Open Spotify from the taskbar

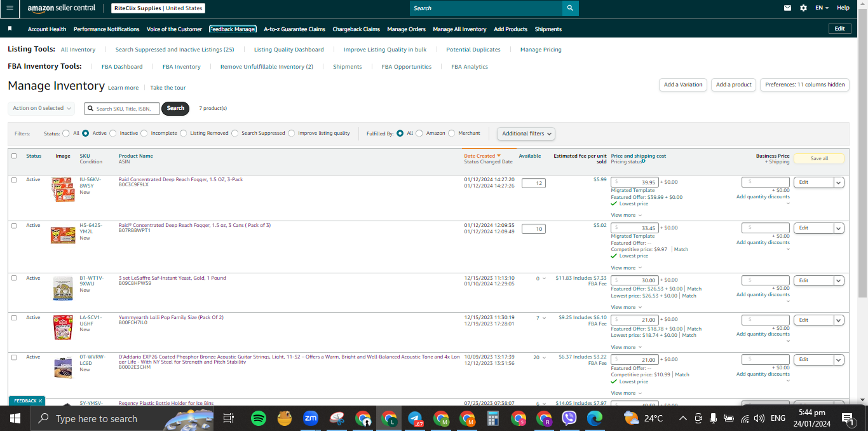tap(258, 418)
